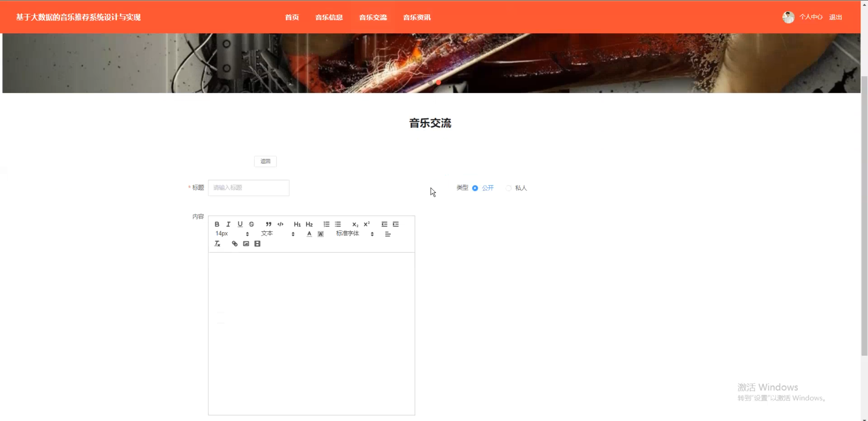
Task: Insert a code block
Action: [x=280, y=224]
